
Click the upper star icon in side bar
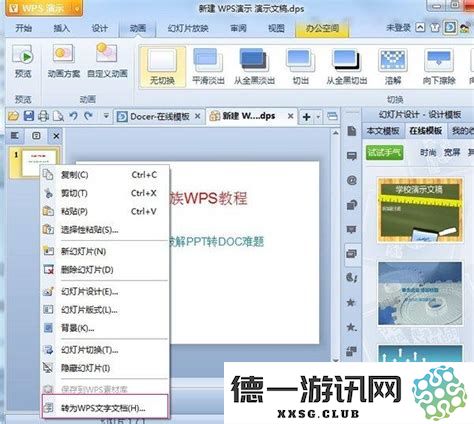tap(351, 302)
